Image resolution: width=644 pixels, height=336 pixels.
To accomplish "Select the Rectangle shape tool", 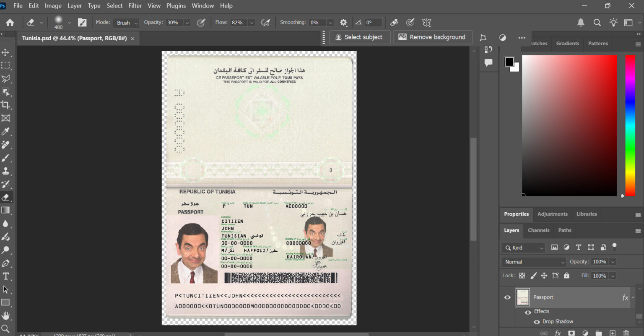I will [x=5, y=302].
